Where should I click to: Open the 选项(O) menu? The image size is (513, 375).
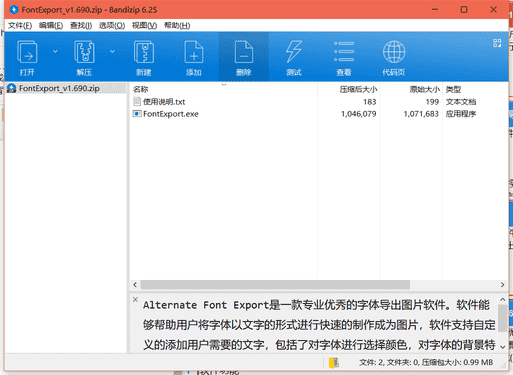pos(112,26)
